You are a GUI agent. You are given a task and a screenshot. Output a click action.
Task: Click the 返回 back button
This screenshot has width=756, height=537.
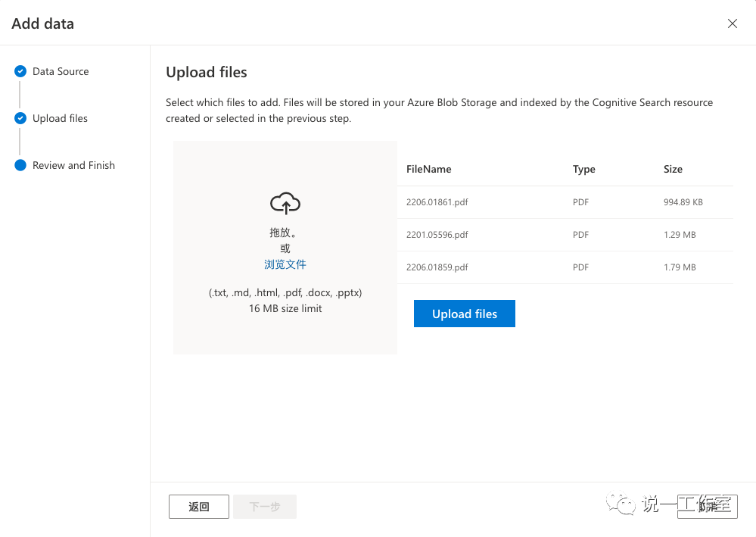[x=199, y=507]
